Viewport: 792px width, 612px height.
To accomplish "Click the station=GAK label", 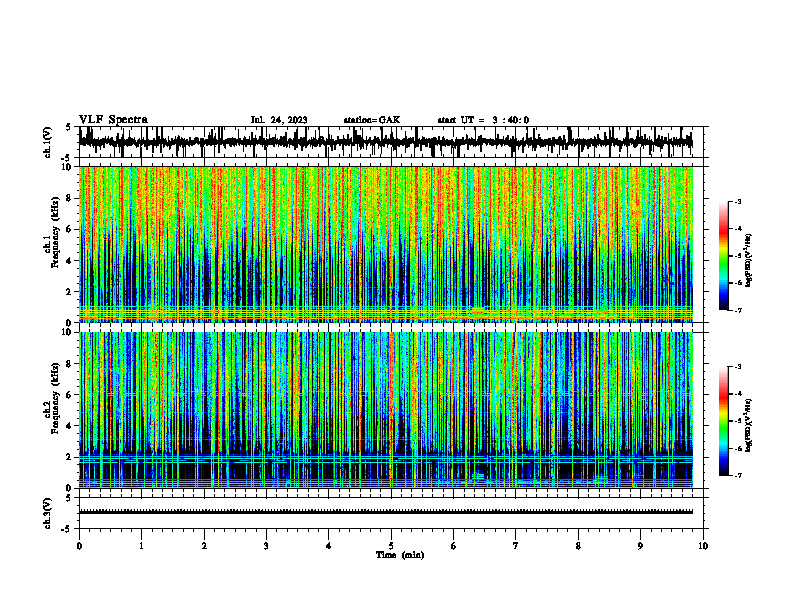I will [x=372, y=120].
